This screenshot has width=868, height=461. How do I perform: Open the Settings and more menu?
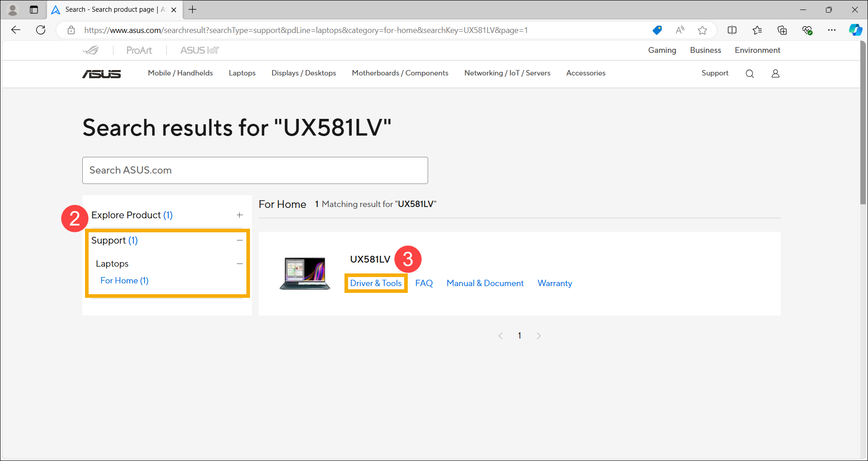point(832,30)
